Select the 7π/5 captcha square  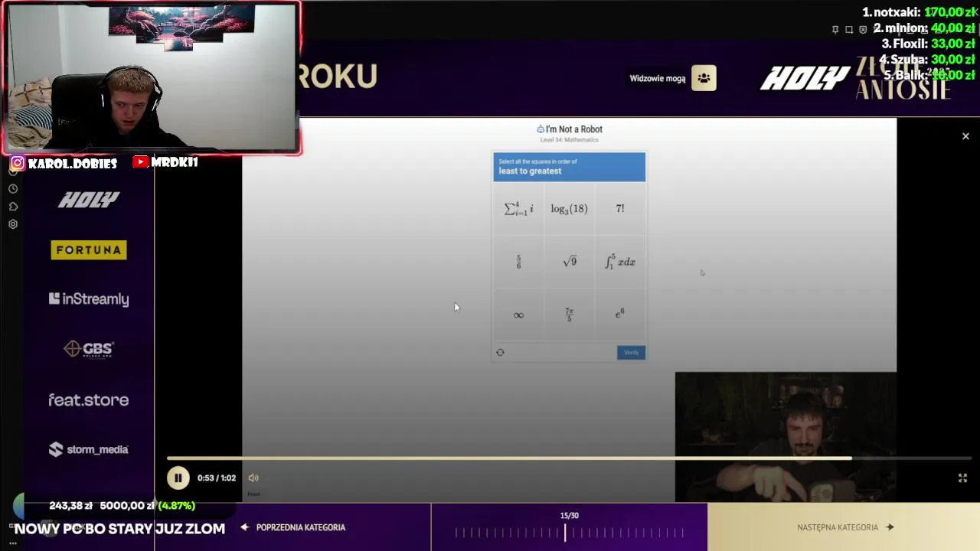pyautogui.click(x=569, y=315)
